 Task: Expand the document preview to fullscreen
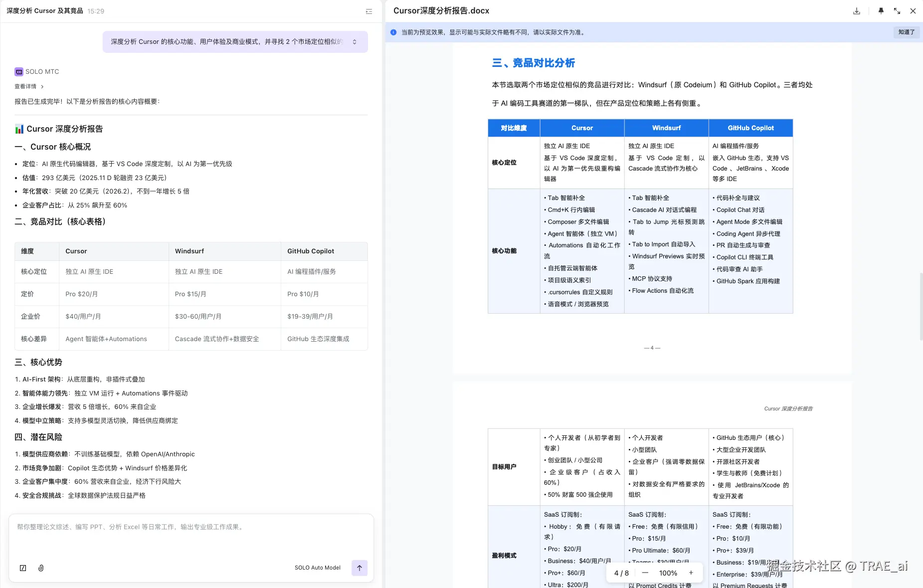coord(897,11)
